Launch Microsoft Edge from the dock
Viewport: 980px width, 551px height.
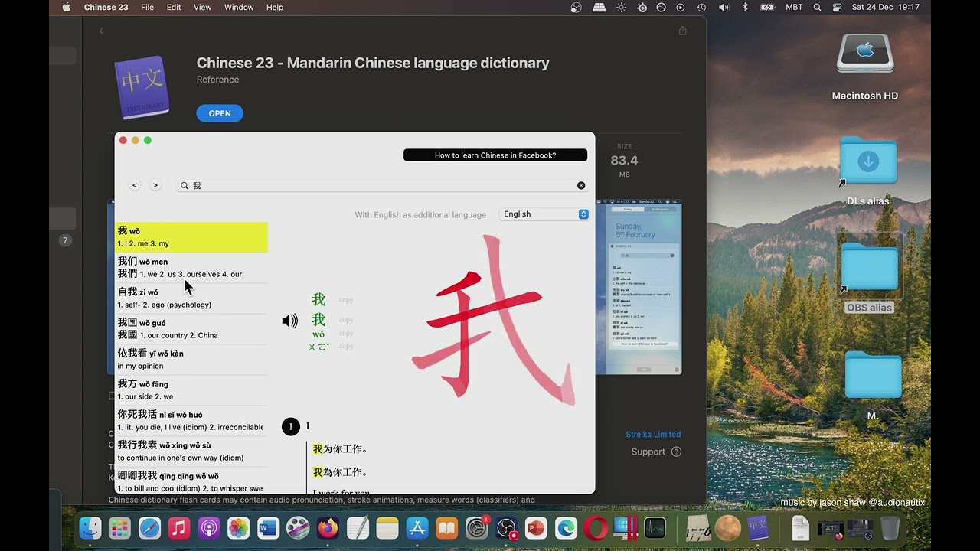pyautogui.click(x=566, y=528)
